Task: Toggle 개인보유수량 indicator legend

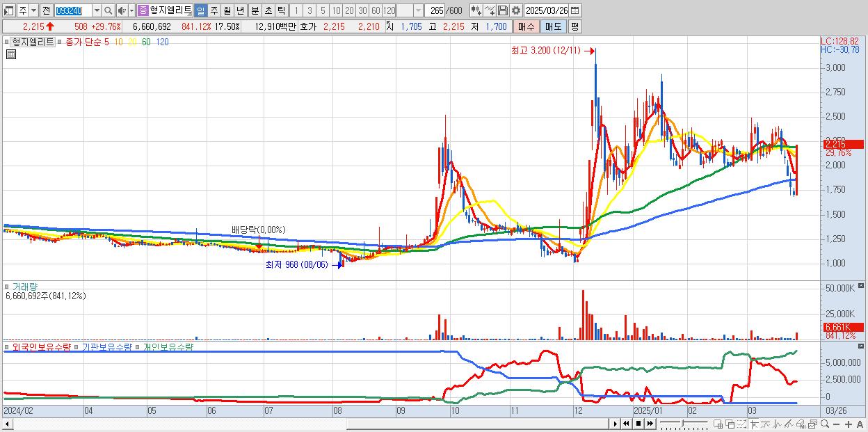Action: pyautogui.click(x=168, y=346)
